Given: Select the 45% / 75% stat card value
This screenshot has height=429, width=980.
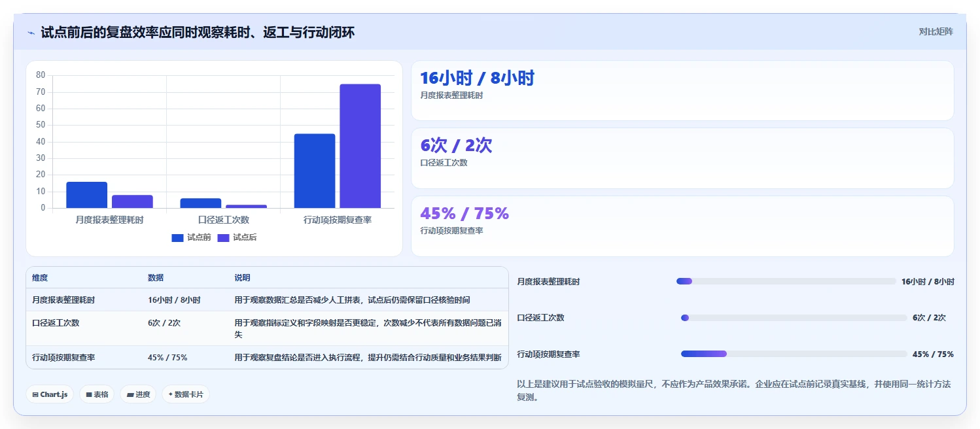Looking at the screenshot, I should 464,213.
